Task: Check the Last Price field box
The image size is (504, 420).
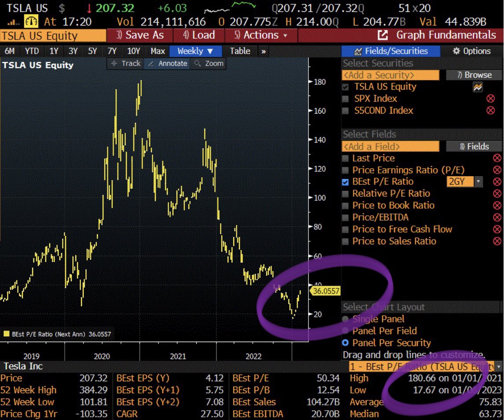Action: pyautogui.click(x=345, y=158)
